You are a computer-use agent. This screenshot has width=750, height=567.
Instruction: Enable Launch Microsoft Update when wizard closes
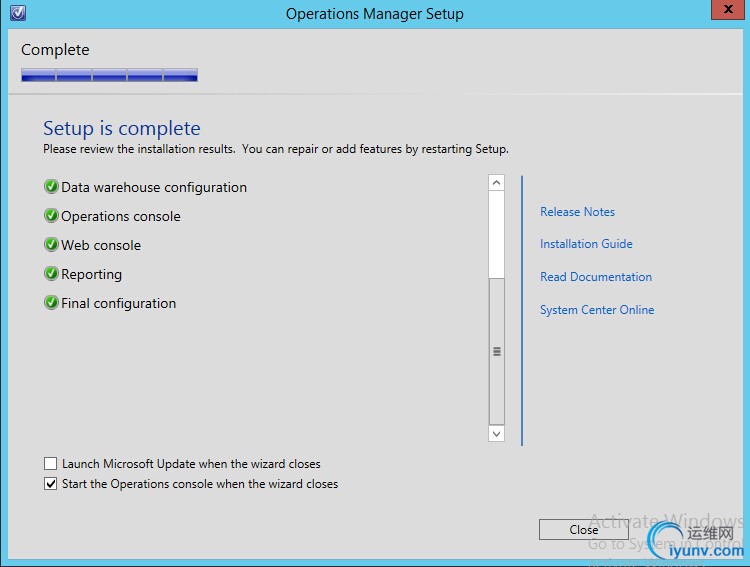50,463
